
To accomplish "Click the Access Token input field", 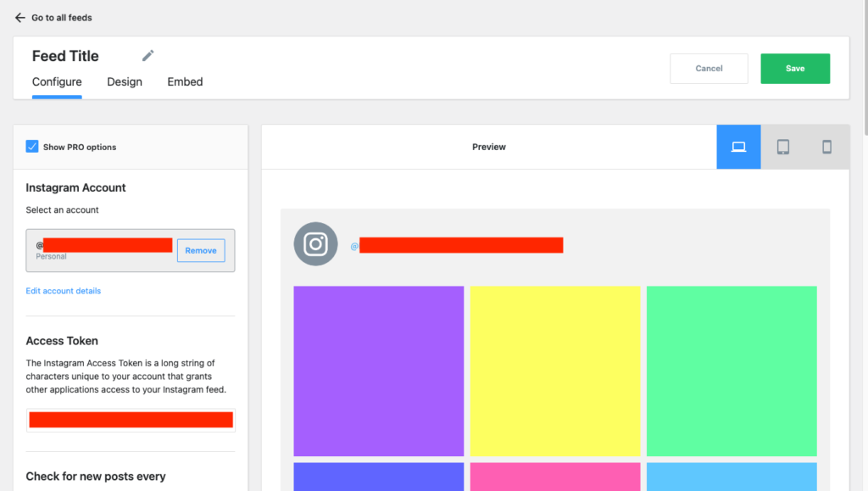I will click(131, 420).
